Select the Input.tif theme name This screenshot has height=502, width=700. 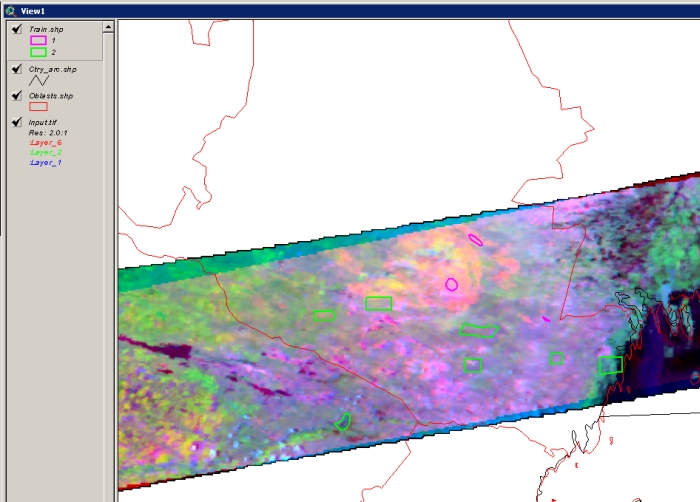42,122
